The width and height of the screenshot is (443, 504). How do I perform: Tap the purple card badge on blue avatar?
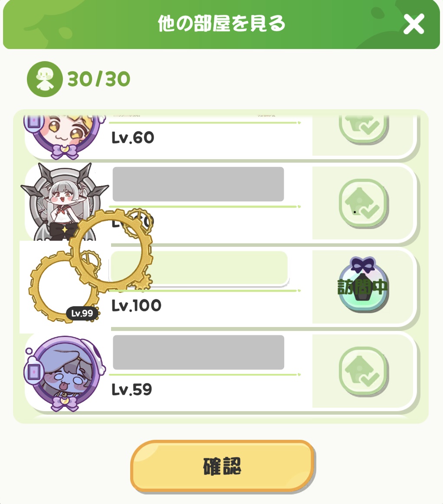click(x=34, y=372)
